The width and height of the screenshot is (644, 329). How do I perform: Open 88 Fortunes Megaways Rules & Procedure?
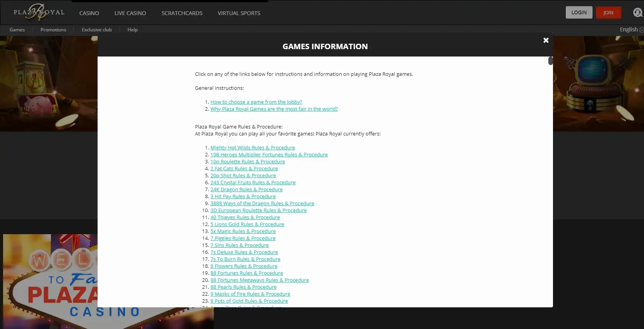pyautogui.click(x=259, y=280)
